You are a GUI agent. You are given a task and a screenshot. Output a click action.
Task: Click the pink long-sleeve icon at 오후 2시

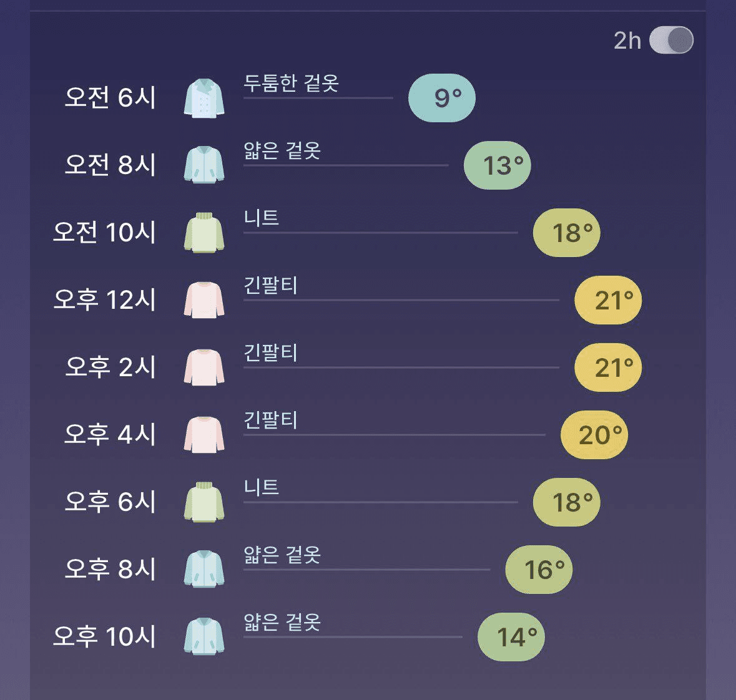[x=204, y=367]
